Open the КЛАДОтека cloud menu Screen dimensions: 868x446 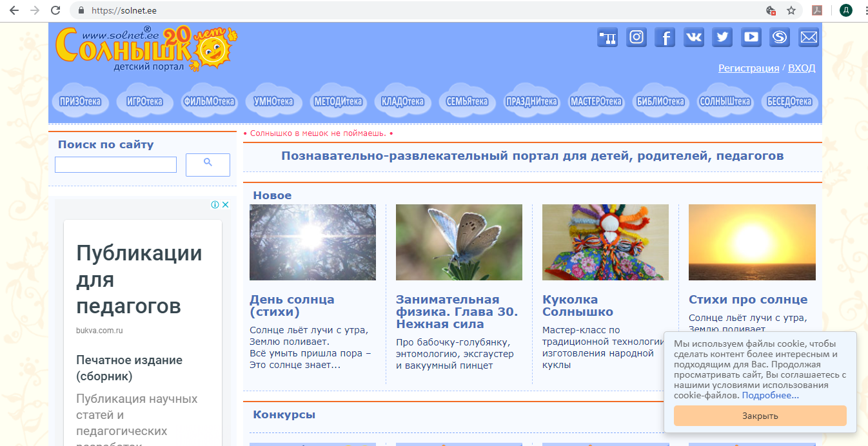point(402,101)
